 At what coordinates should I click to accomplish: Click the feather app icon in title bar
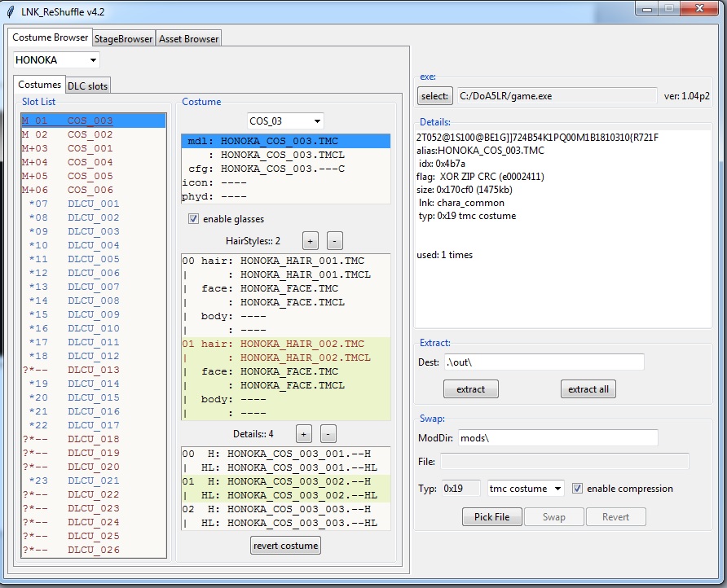11,11
